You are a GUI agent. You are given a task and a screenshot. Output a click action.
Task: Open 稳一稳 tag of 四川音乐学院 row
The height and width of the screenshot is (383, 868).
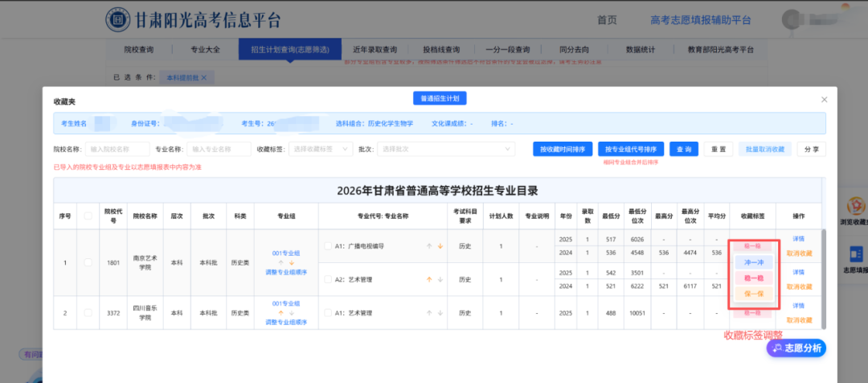(752, 313)
